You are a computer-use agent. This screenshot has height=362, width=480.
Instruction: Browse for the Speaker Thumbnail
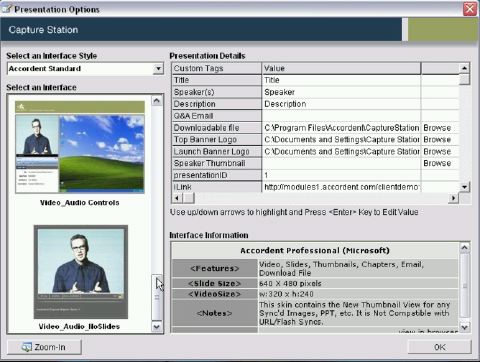[x=437, y=163]
